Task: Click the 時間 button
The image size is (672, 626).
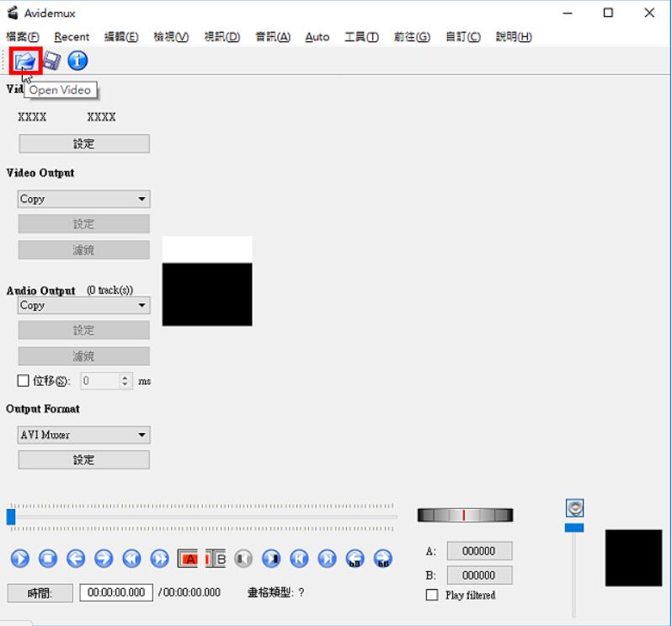Action: point(40,593)
